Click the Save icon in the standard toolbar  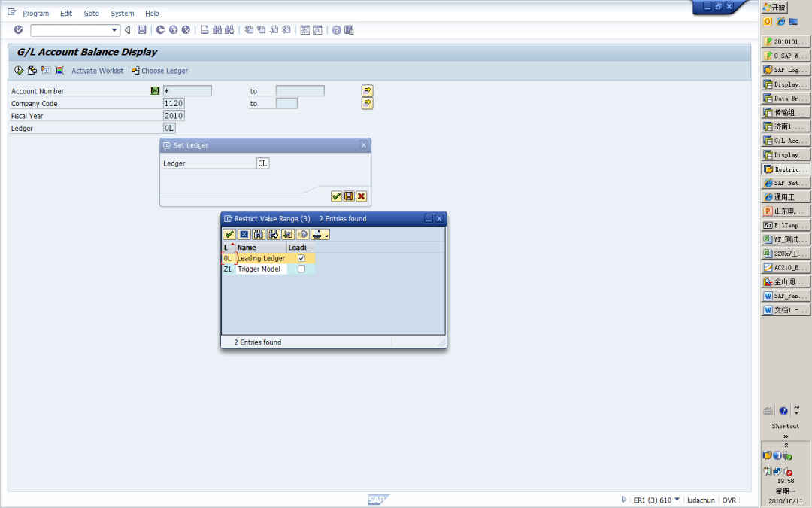[141, 30]
